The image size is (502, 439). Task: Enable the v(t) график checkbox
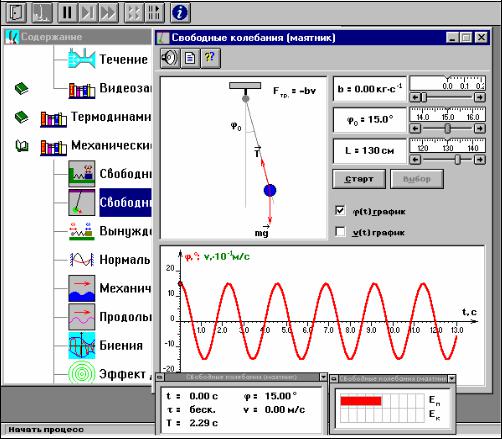click(x=340, y=231)
